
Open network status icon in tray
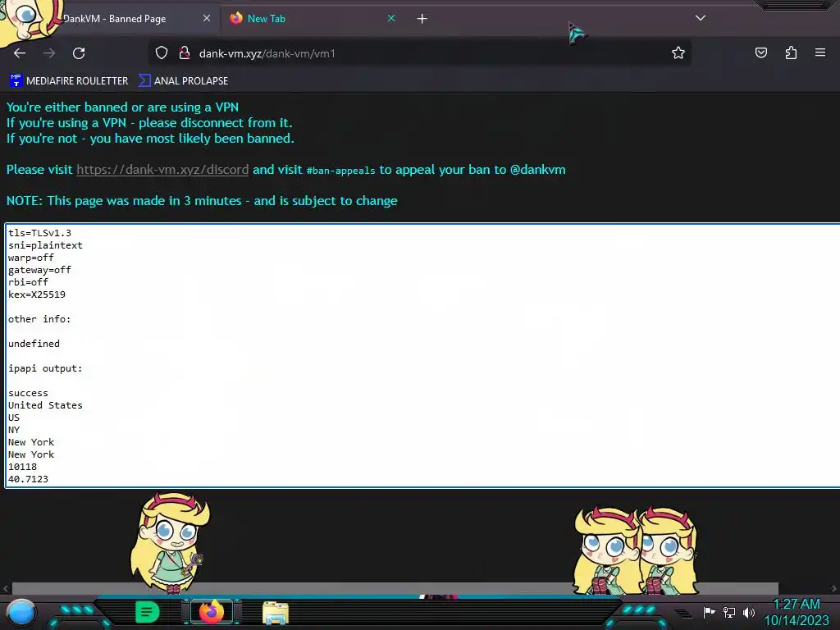click(728, 612)
